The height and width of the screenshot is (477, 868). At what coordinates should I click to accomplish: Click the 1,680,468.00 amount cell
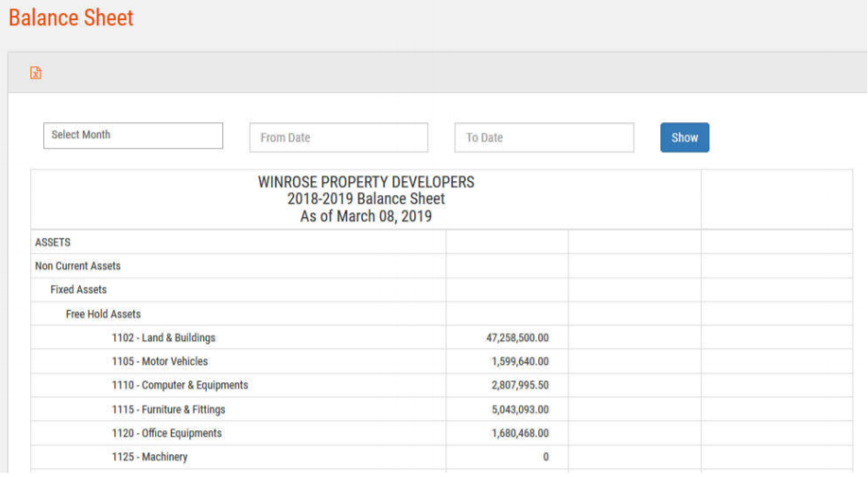(520, 434)
